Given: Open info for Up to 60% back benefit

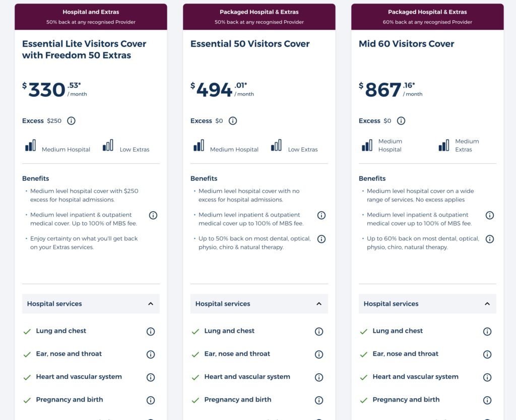Looking at the screenshot, I should [x=489, y=239].
